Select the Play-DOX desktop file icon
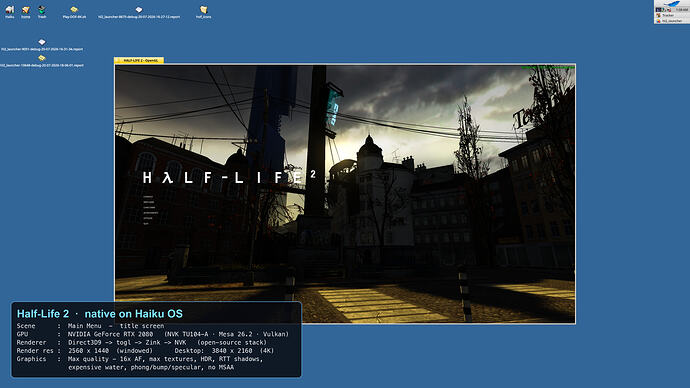The image size is (690, 388). [74, 12]
